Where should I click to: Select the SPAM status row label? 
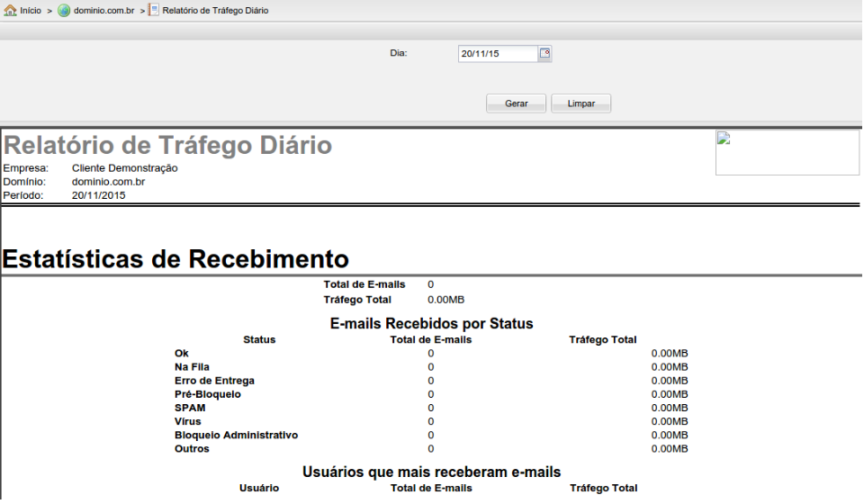point(190,408)
